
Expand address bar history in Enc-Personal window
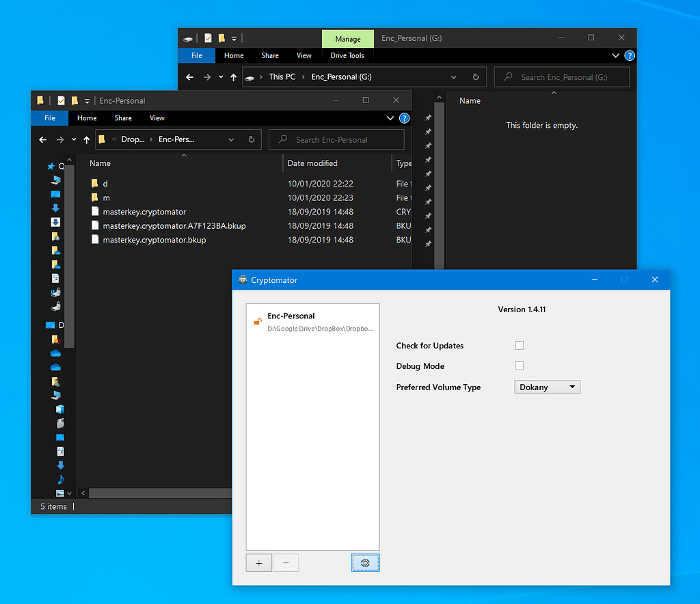pos(231,139)
